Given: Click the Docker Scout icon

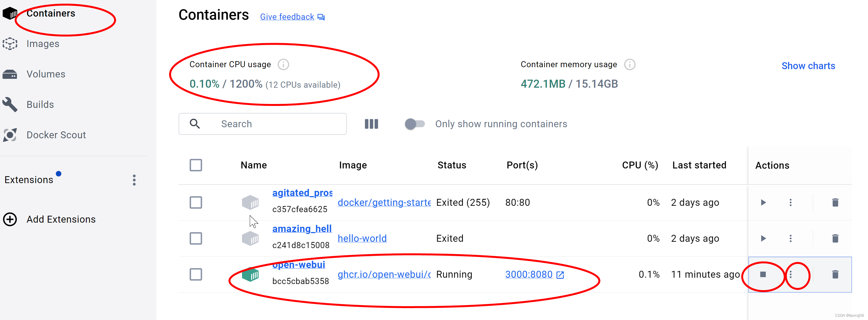Looking at the screenshot, I should point(10,135).
